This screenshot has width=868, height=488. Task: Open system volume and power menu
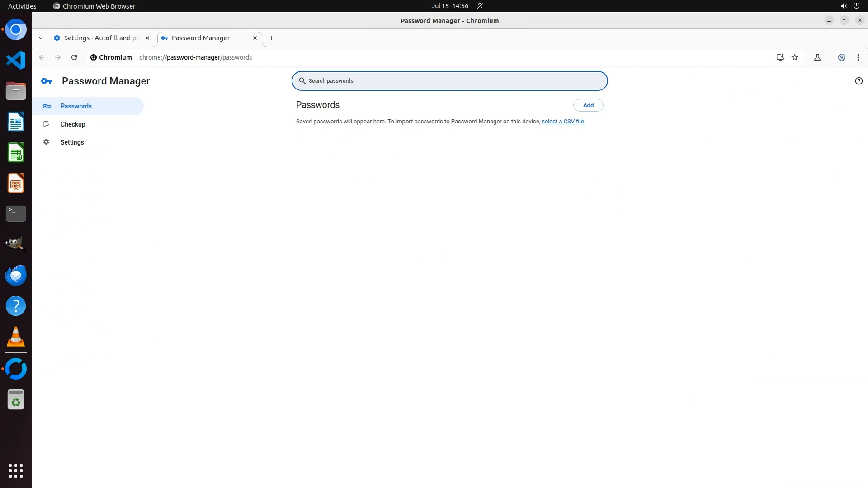pyautogui.click(x=849, y=6)
